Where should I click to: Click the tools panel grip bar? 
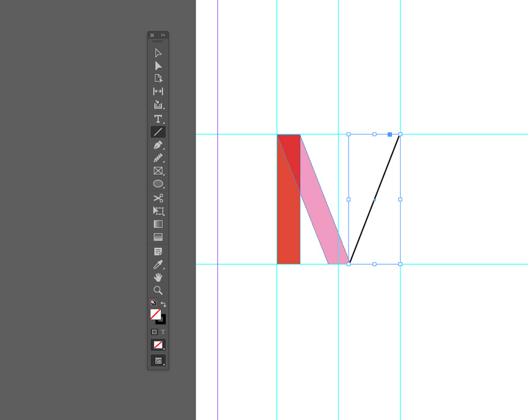pyautogui.click(x=158, y=41)
